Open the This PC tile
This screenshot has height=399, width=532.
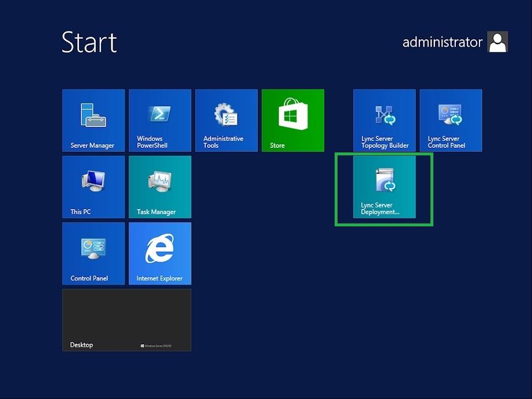(x=93, y=187)
